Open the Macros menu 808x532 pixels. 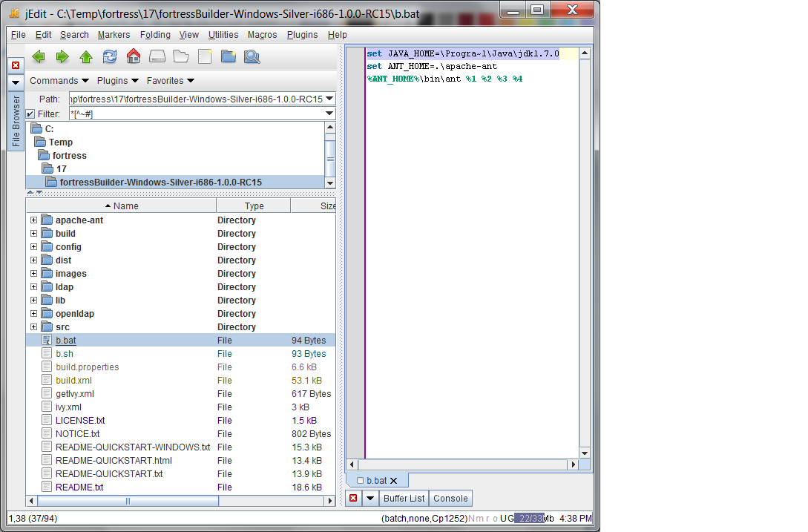click(x=262, y=35)
